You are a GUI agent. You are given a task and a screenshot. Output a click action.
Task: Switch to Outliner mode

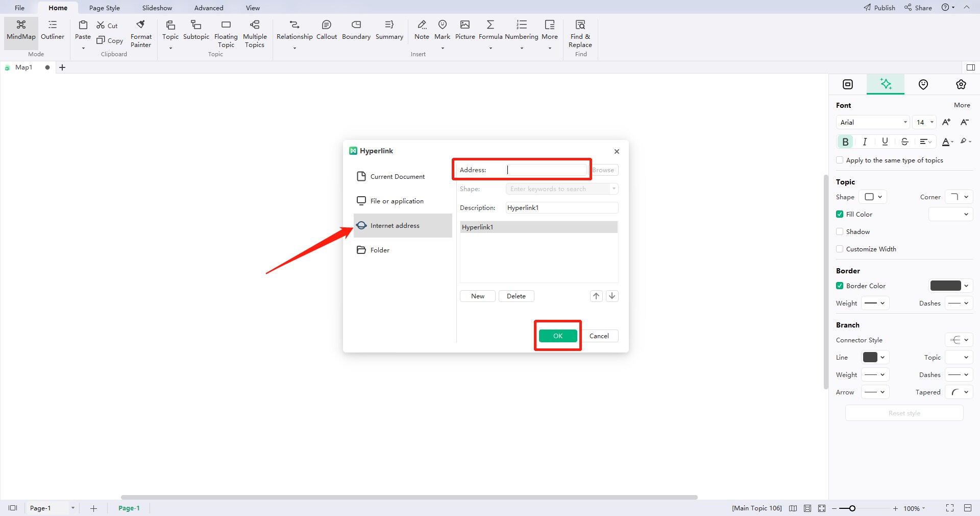click(53, 31)
